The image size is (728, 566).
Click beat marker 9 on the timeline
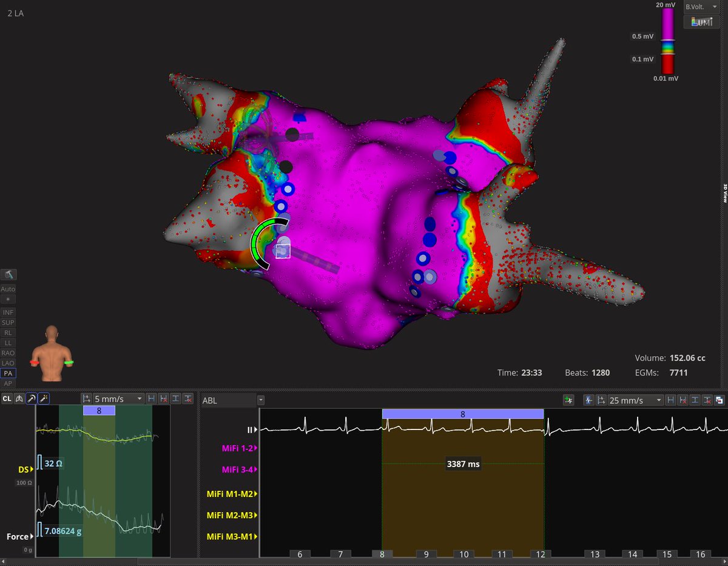click(426, 554)
